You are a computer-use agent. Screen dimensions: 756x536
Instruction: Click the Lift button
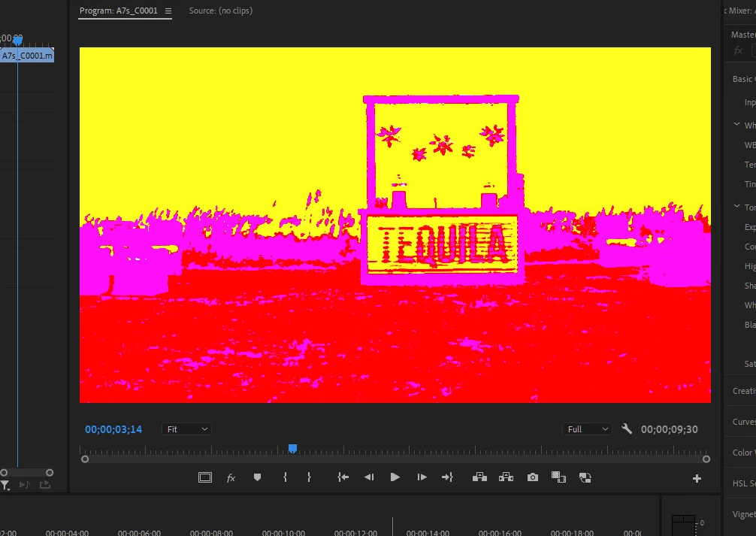coord(479,477)
